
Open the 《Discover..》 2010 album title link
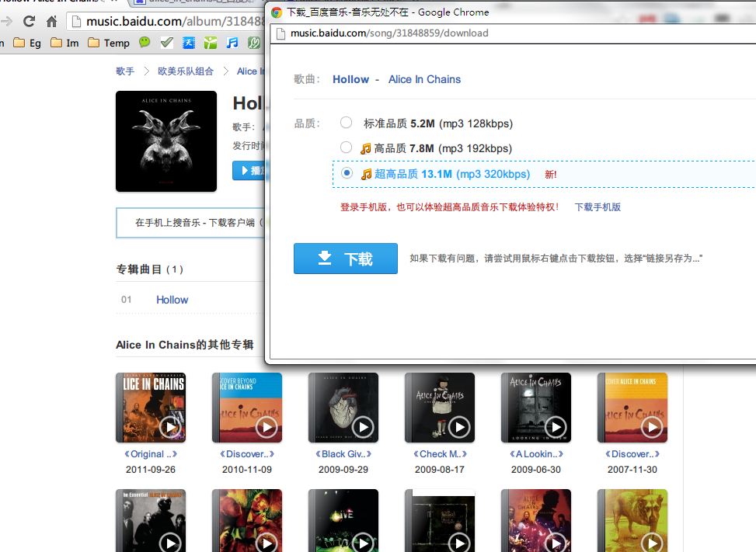point(247,453)
